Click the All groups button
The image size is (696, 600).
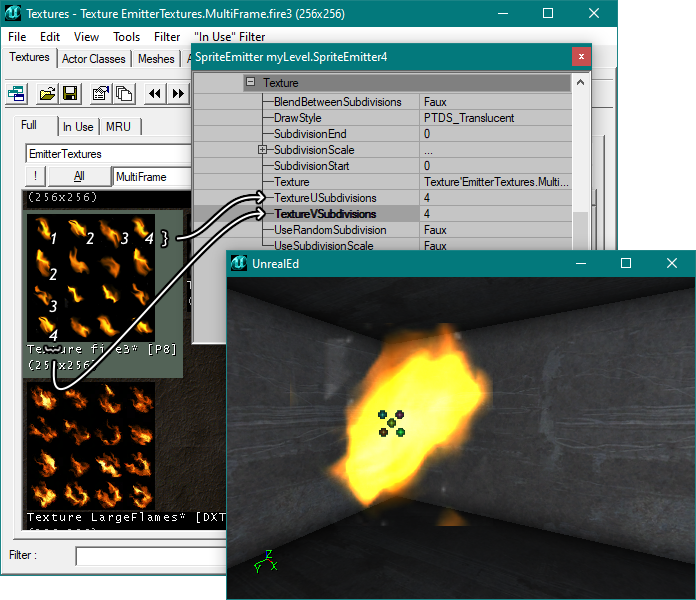click(x=79, y=176)
